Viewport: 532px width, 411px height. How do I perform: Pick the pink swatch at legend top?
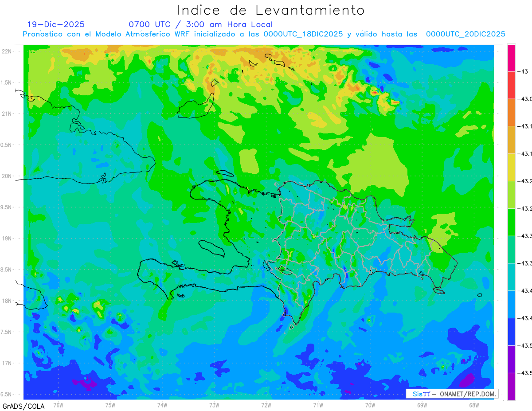coord(511,58)
